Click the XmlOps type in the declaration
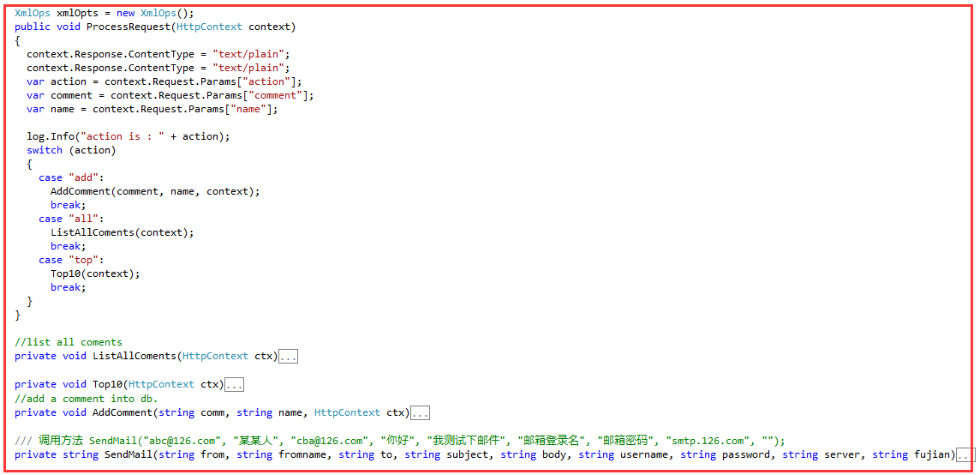Screen dimensions: 980x475 (29, 13)
